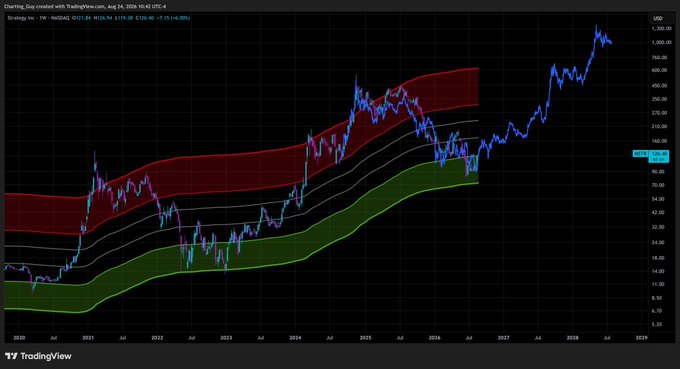Viewport: 680px width, 369px height.
Task: Click the 350.00 price axis label
Action: point(659,99)
